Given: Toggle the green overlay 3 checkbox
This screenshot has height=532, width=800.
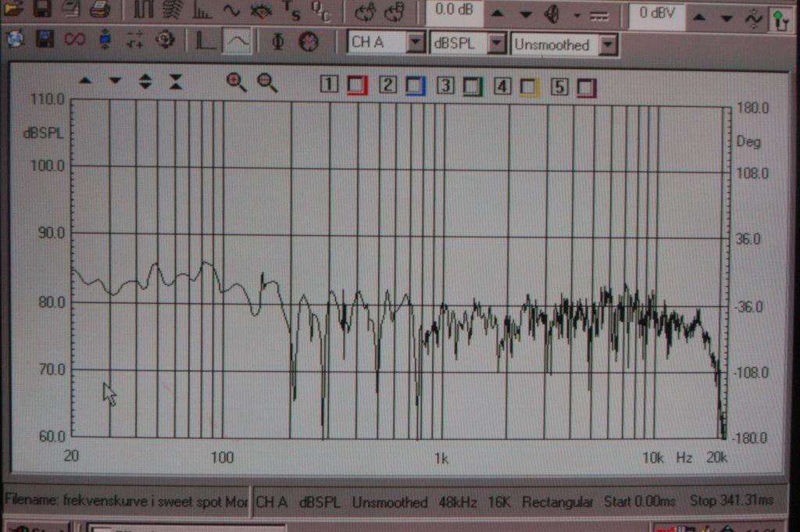Looking at the screenshot, I should click(x=473, y=87).
